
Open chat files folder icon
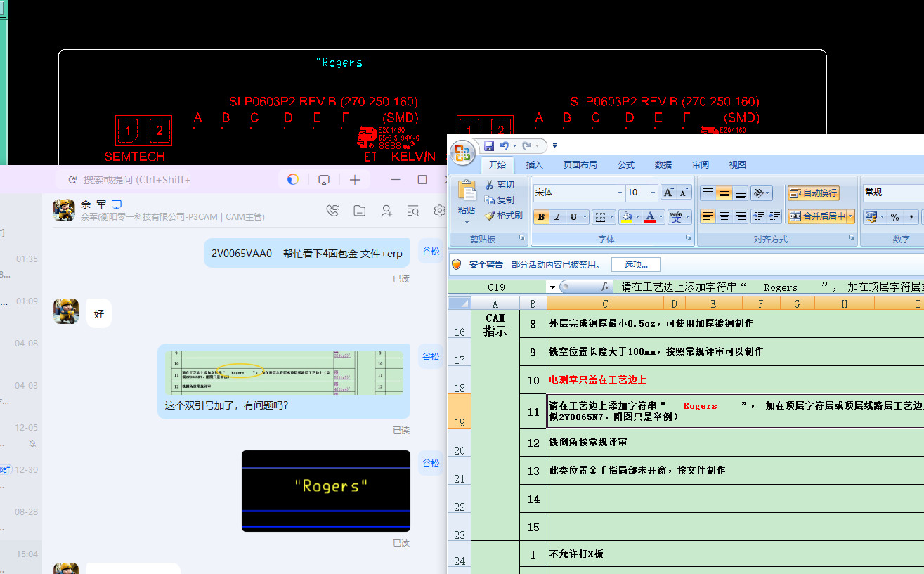(360, 210)
